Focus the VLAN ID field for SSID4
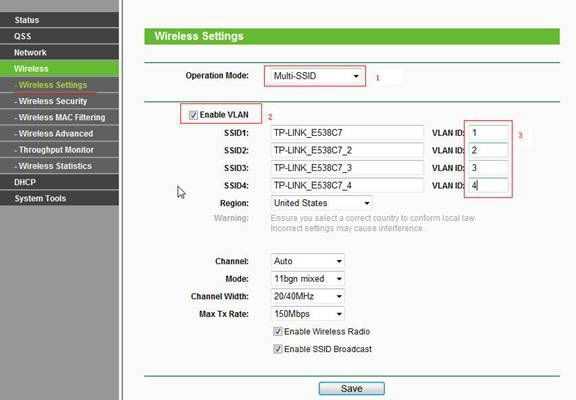 coord(489,185)
